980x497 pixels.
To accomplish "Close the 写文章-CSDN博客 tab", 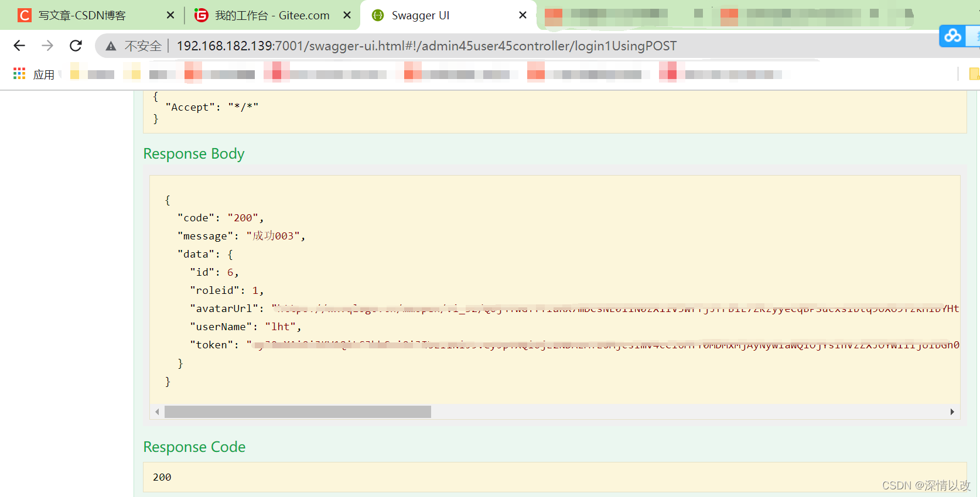I will pyautogui.click(x=170, y=15).
